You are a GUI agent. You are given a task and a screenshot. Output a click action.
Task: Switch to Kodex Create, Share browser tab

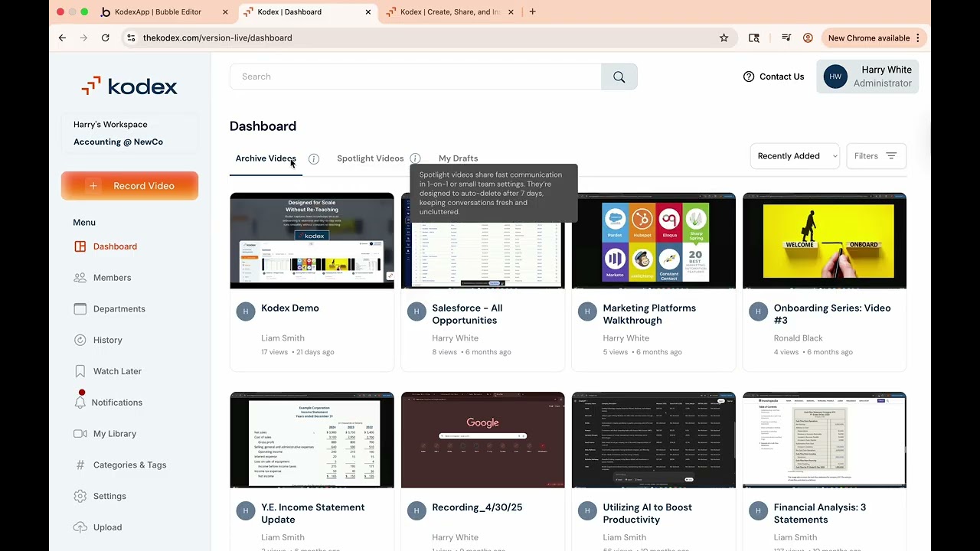coord(449,11)
